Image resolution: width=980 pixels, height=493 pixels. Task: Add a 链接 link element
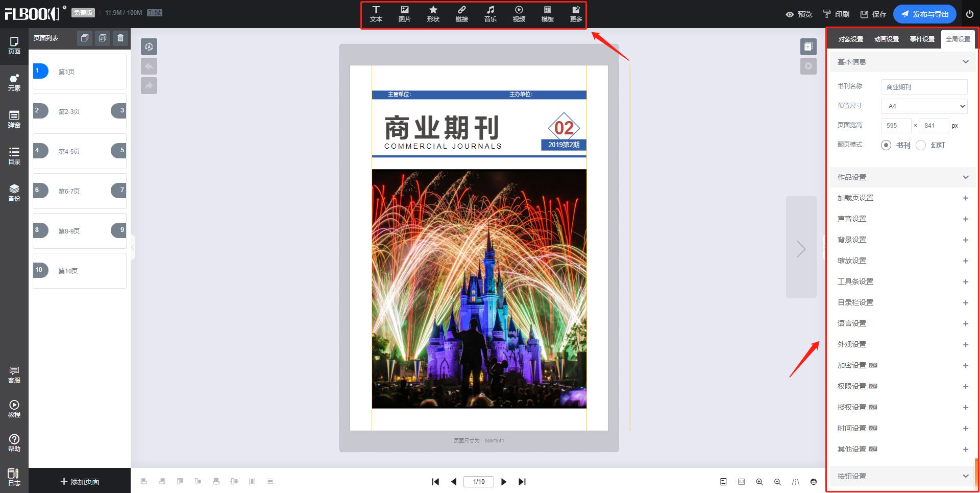(462, 14)
